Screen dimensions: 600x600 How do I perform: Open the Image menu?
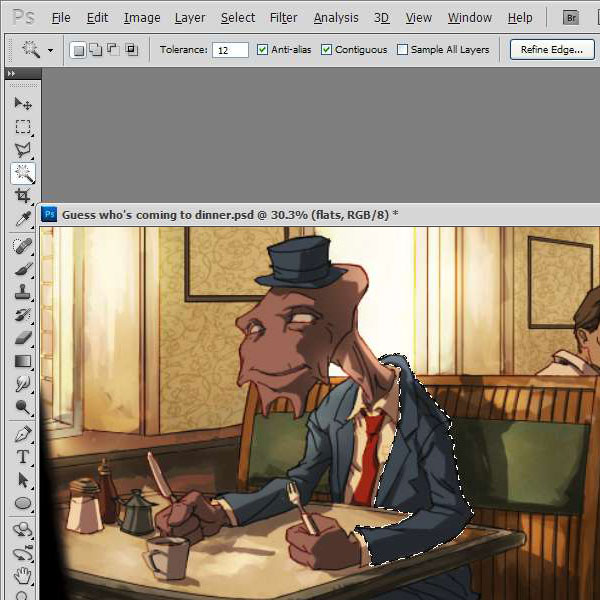[x=142, y=18]
